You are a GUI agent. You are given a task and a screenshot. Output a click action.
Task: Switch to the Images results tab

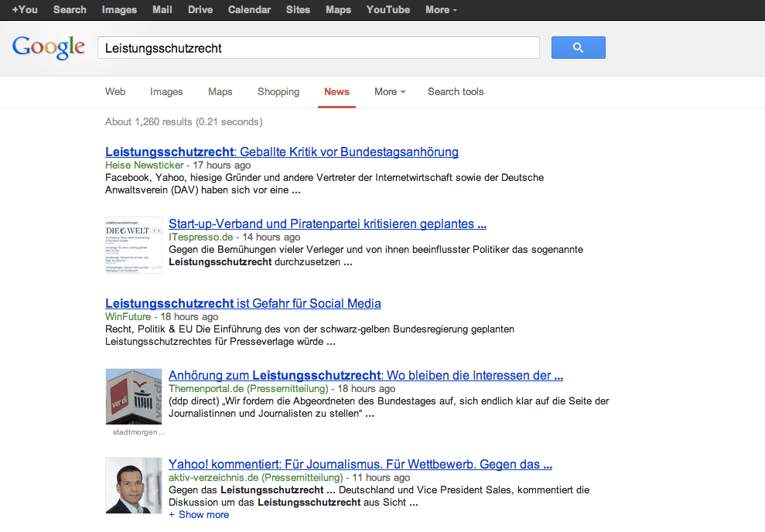166,92
